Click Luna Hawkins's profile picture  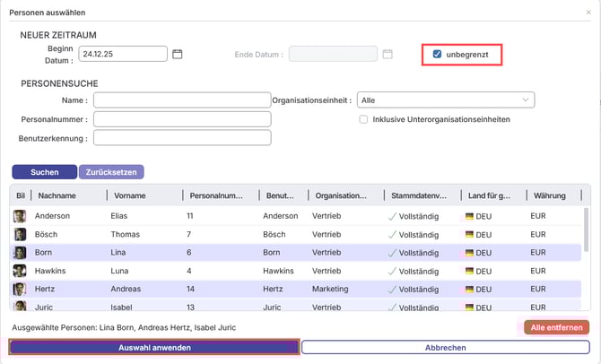coord(19,271)
